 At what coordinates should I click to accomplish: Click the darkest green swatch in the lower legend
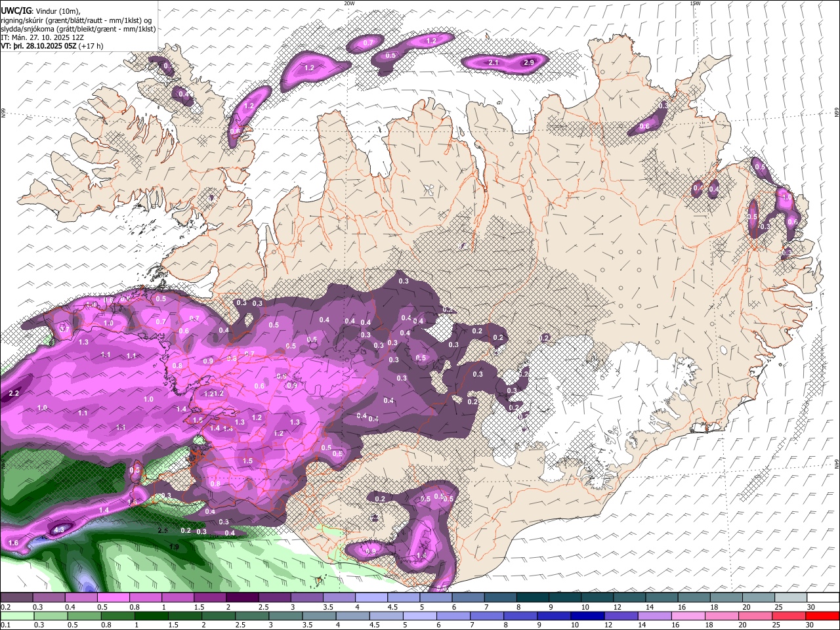(152, 616)
